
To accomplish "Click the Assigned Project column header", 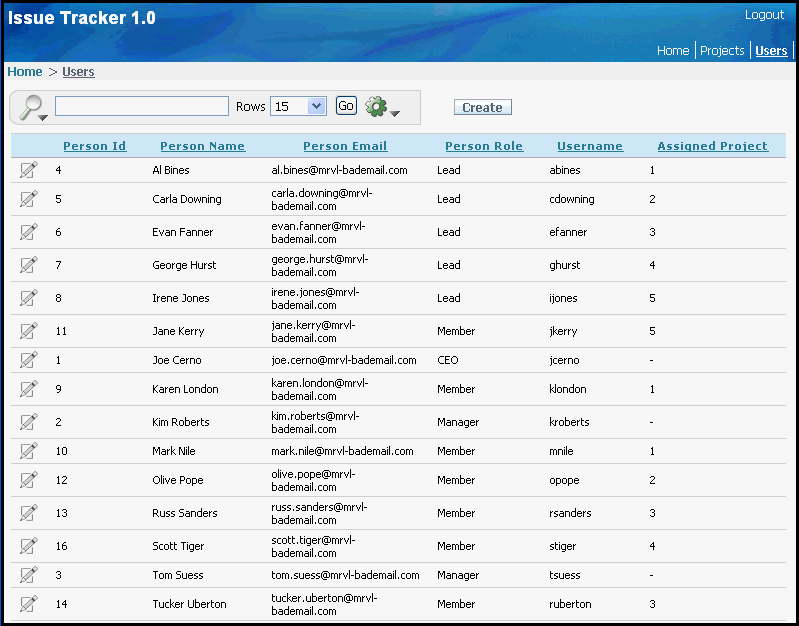I will 712,146.
